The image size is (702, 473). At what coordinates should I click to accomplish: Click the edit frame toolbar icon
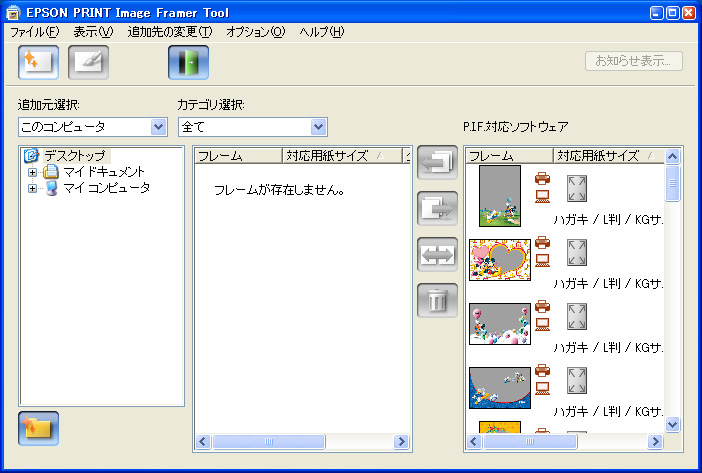(x=88, y=61)
